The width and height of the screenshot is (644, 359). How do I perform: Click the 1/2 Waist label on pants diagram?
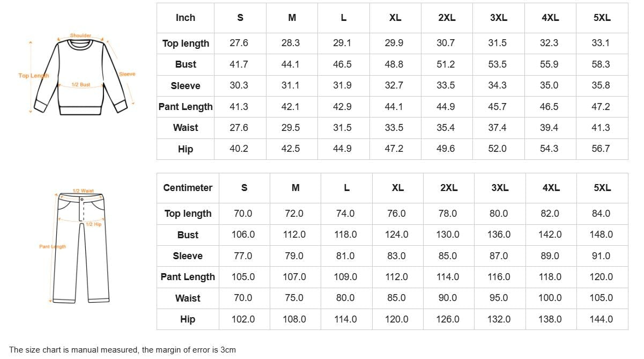point(83,191)
